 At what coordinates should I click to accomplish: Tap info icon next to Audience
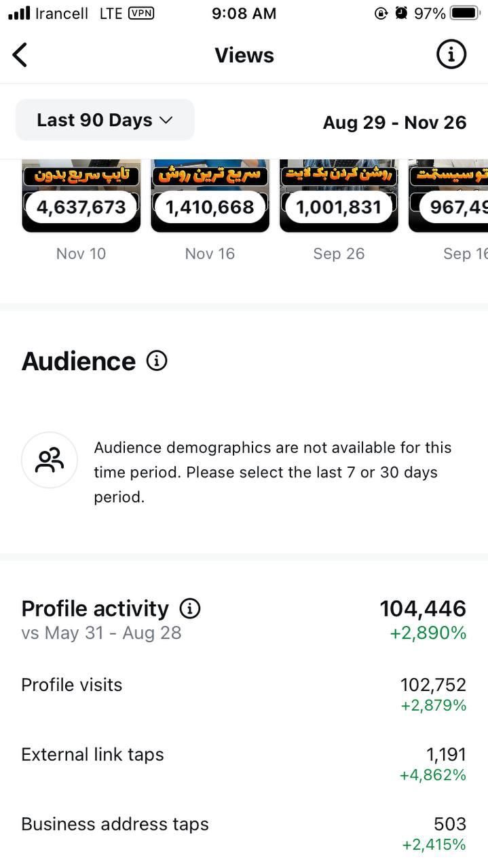(157, 361)
